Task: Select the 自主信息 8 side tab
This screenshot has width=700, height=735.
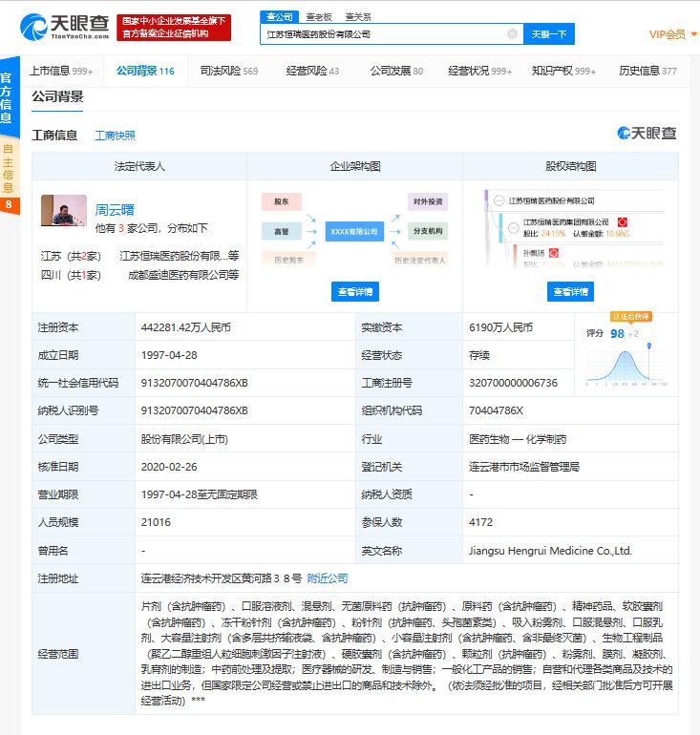Action: tap(9, 178)
